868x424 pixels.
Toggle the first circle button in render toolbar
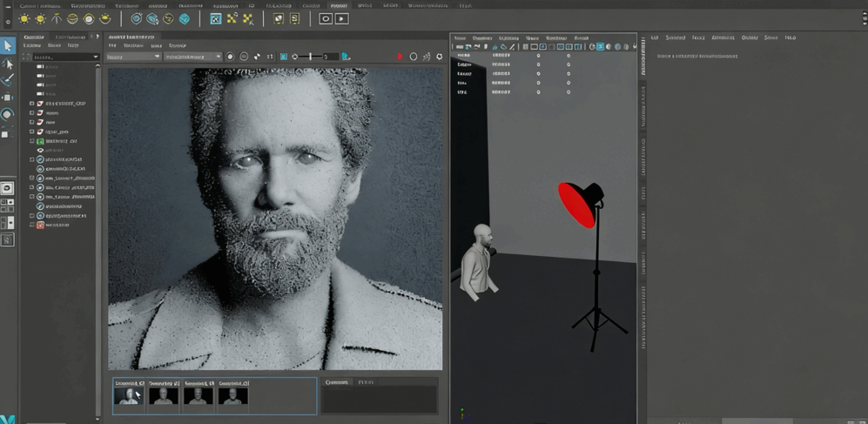[x=230, y=57]
